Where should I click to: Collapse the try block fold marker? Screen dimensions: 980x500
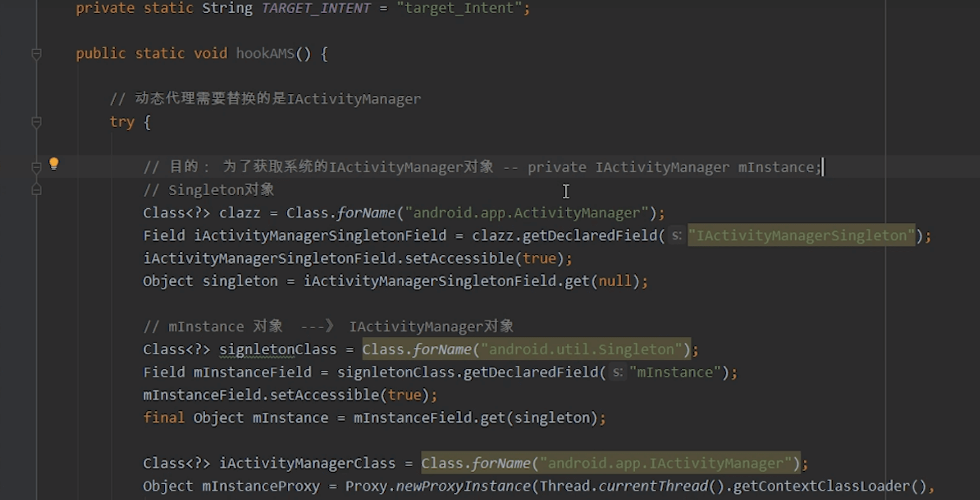(36, 122)
